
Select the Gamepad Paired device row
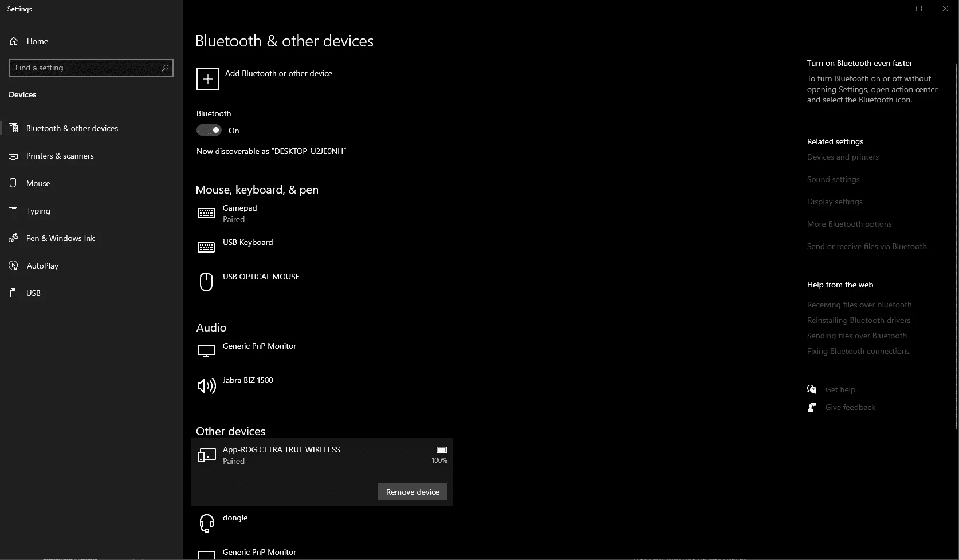pos(322,214)
